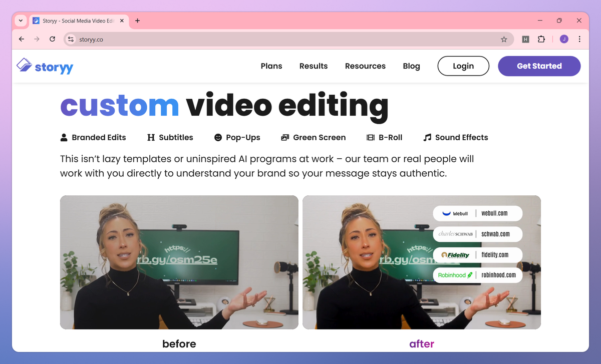Open the Plans menu item
The width and height of the screenshot is (601, 364).
(271, 66)
